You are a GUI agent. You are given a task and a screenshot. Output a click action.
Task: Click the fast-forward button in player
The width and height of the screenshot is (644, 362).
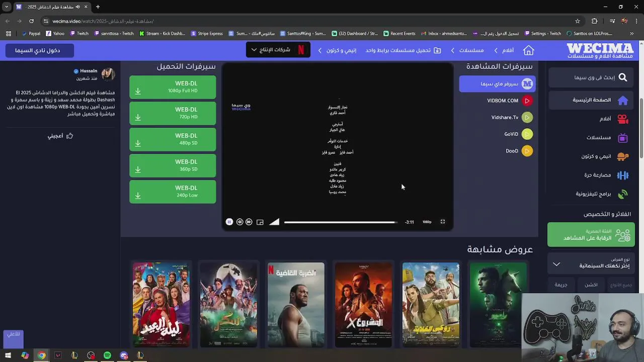point(249,222)
